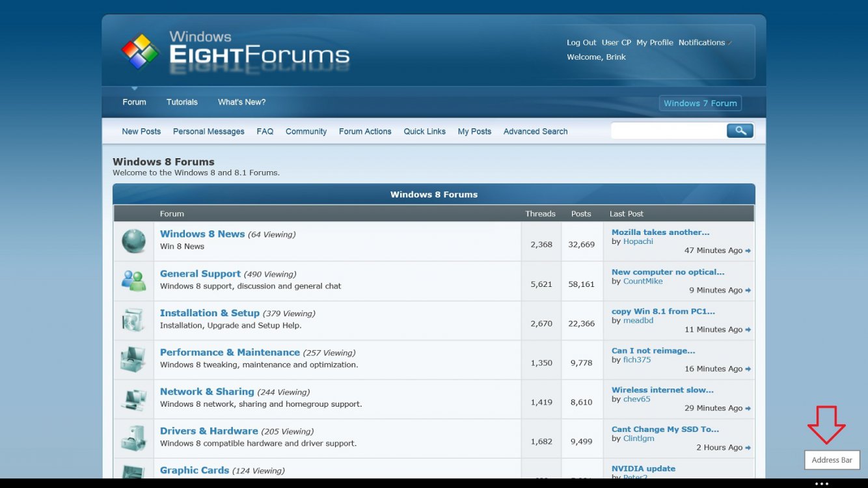
Task: Go to last post arrow for Mozilla thread
Action: [748, 251]
